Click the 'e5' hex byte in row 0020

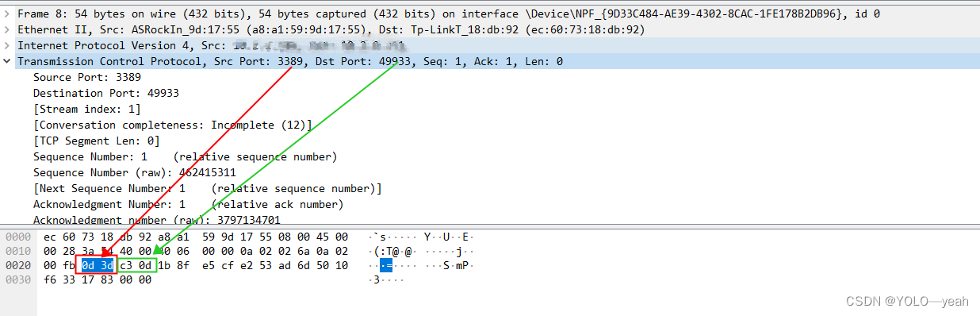click(x=209, y=265)
